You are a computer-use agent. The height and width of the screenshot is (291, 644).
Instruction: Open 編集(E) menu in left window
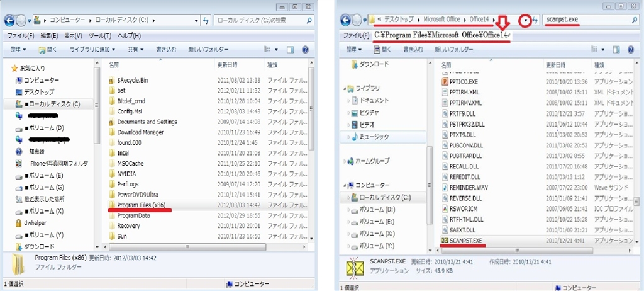[x=50, y=36]
